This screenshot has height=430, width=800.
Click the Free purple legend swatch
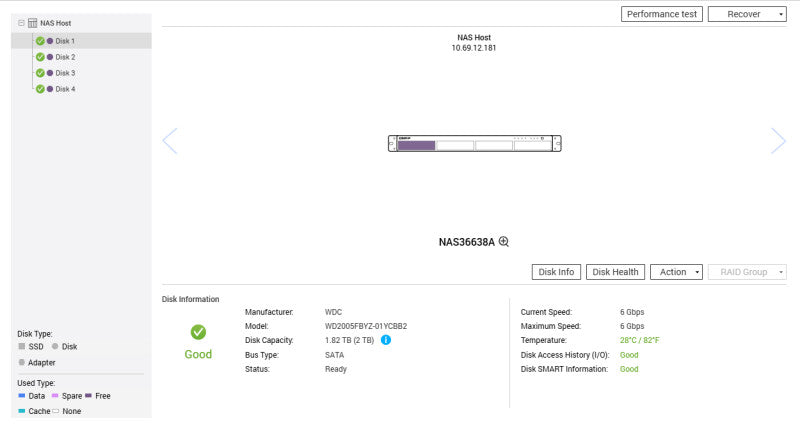coord(88,395)
